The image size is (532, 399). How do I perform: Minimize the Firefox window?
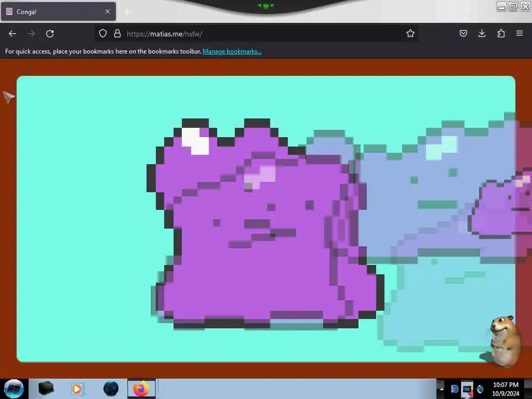point(502,7)
